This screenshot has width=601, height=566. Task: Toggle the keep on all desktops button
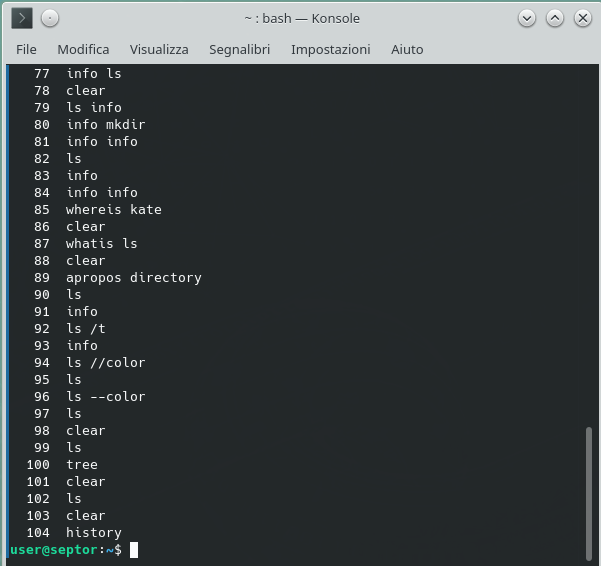pyautogui.click(x=50, y=18)
